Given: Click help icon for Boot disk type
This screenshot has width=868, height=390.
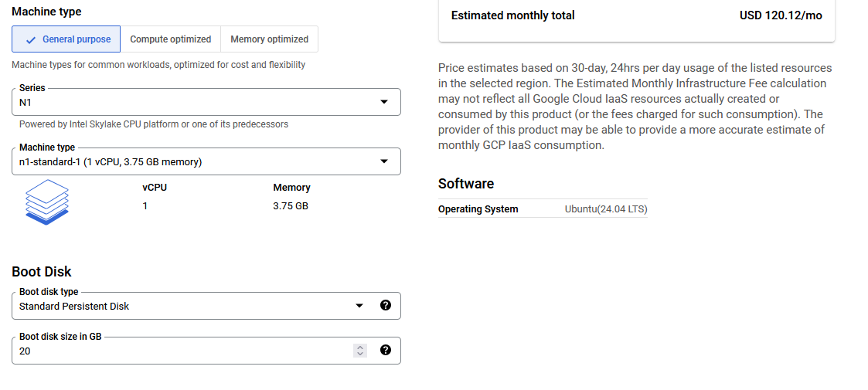Looking at the screenshot, I should click(x=386, y=305).
